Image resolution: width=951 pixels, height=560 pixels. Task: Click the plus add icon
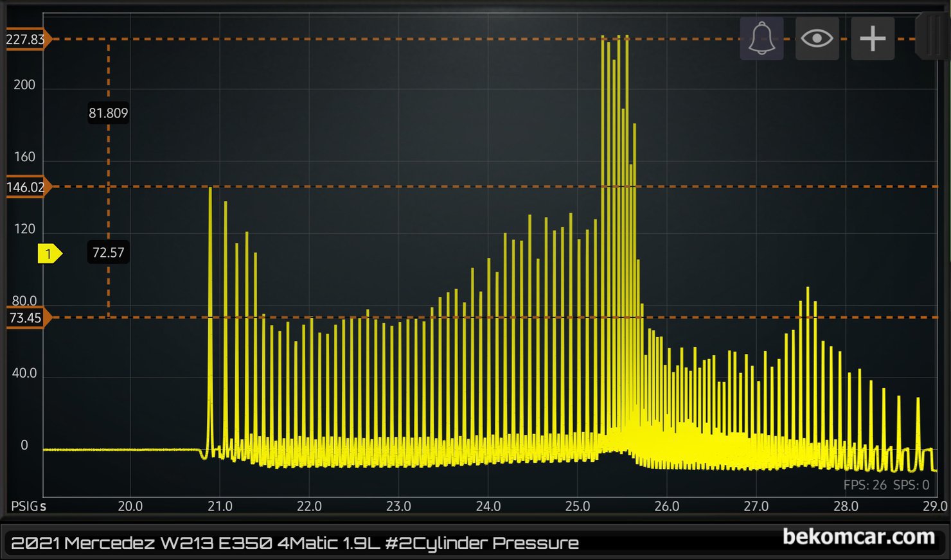[x=873, y=39]
